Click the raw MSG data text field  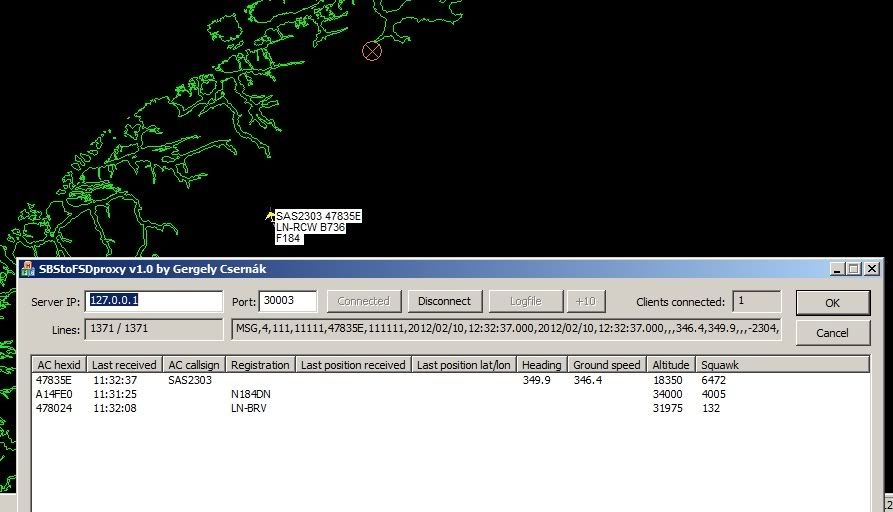coord(506,330)
